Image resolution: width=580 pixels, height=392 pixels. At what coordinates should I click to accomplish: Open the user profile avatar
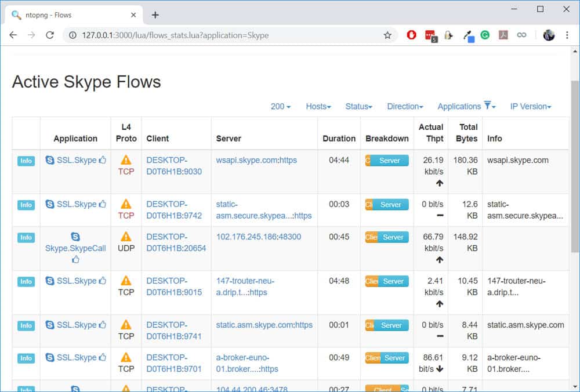point(549,35)
